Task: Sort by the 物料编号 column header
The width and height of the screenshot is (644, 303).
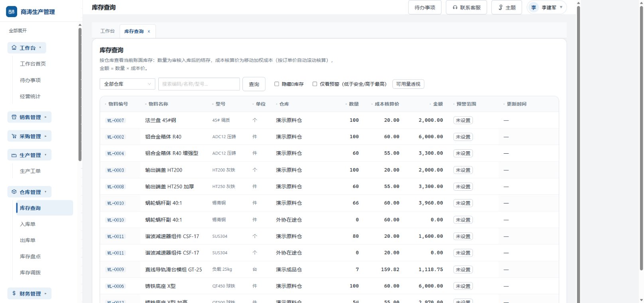Action: (x=118, y=104)
